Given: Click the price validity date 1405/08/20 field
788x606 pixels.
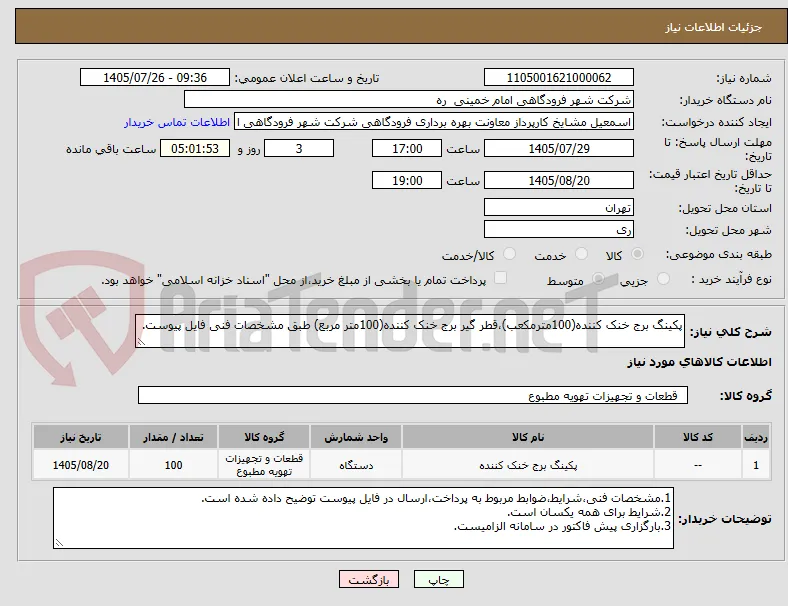Looking at the screenshot, I should (x=559, y=180).
